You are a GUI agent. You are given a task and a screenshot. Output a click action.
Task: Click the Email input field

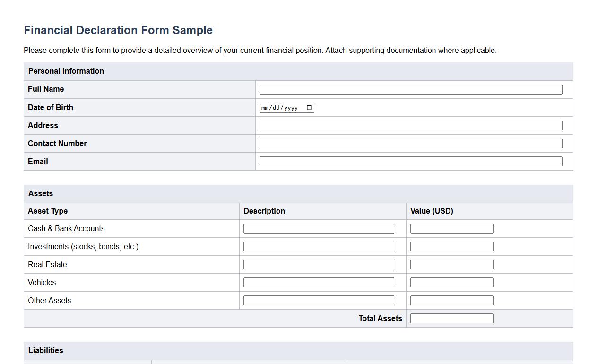point(410,161)
